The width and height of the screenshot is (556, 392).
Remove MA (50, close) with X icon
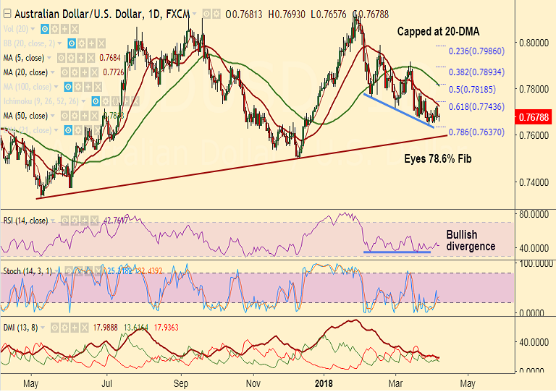click(94, 116)
